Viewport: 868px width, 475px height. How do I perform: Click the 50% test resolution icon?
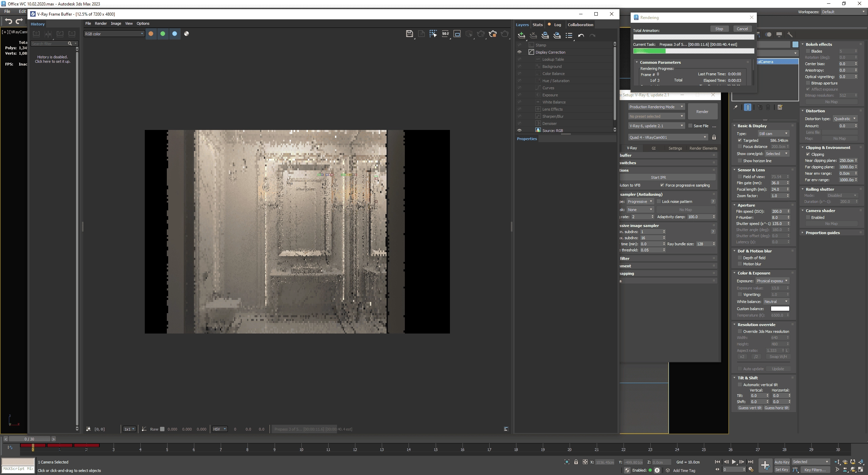445,34
